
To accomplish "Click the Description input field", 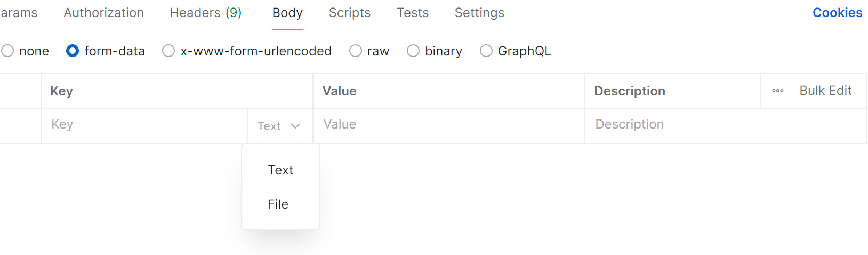I will 725,125.
